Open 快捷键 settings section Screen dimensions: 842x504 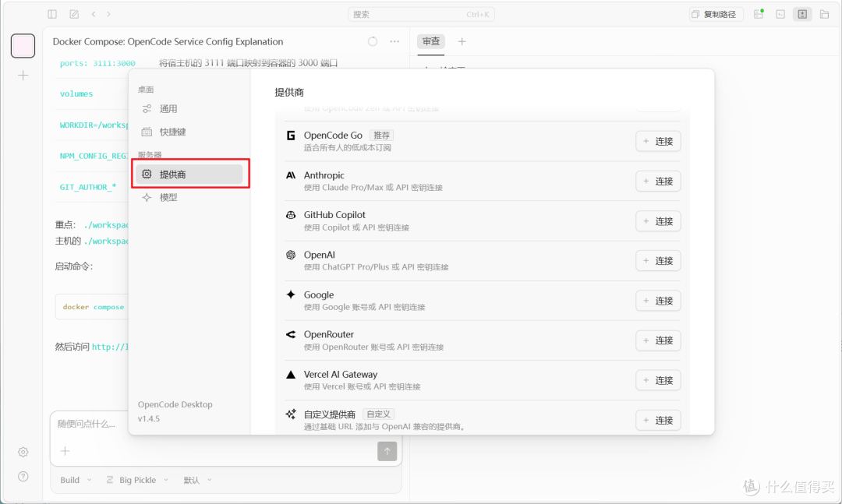click(189, 132)
